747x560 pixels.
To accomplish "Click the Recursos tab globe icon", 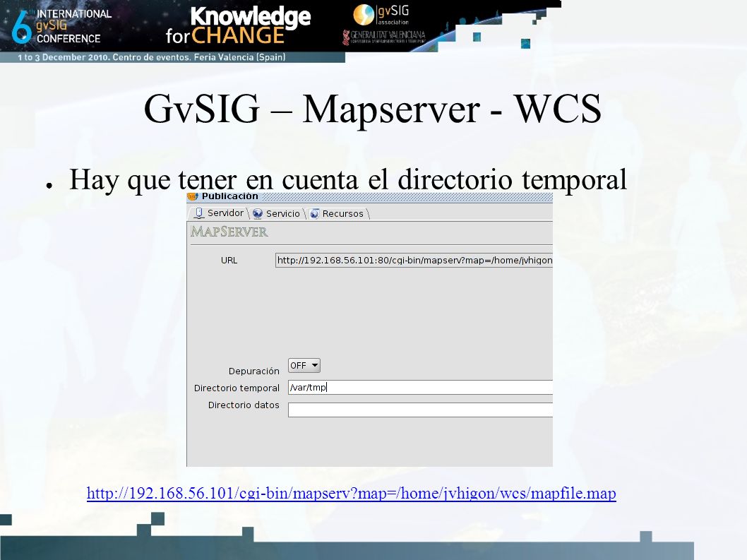I will (x=314, y=213).
